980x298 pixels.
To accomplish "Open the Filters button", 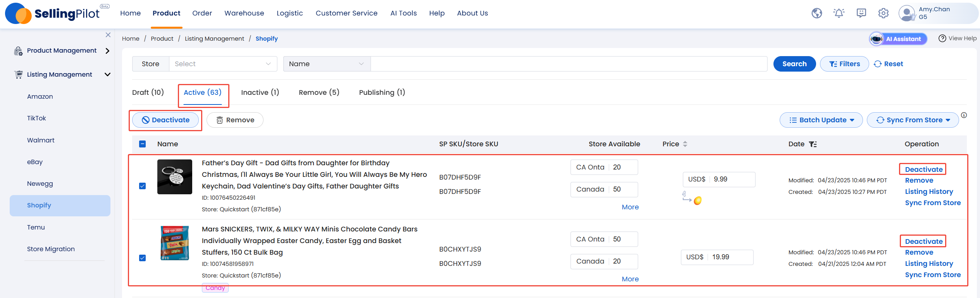I will [x=844, y=64].
